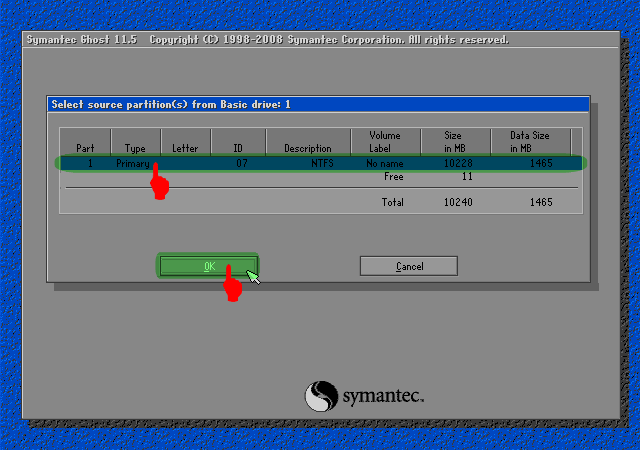Image resolution: width=640 pixels, height=450 pixels.
Task: Click the dialog title 'Select source partition(s)'
Action: pos(121,105)
